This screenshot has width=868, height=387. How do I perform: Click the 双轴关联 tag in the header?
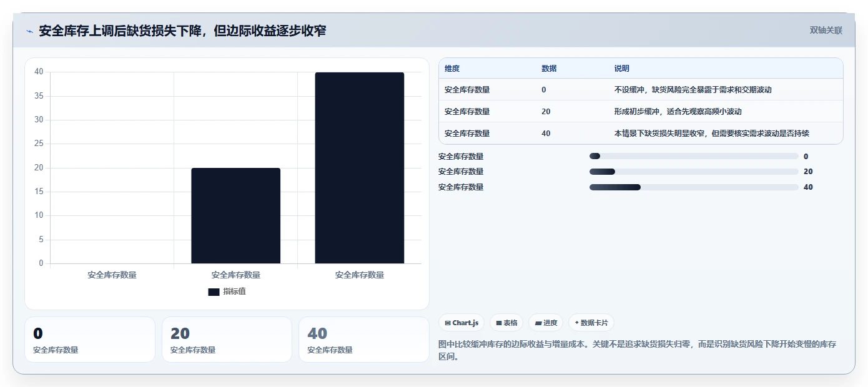pyautogui.click(x=826, y=31)
